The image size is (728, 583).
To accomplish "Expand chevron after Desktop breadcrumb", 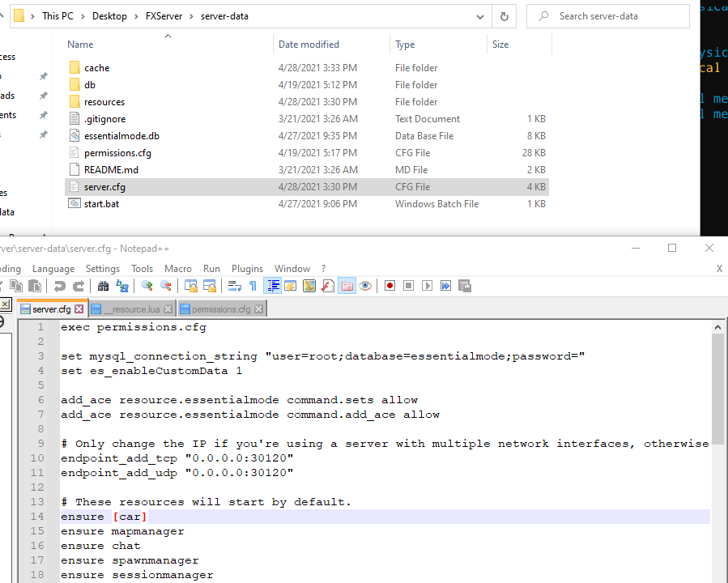I will click(137, 17).
